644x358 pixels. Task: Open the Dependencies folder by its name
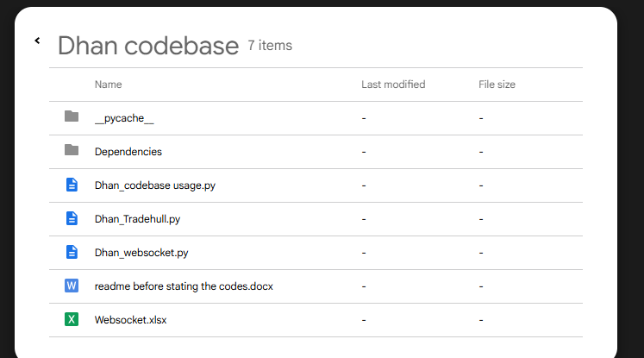pyautogui.click(x=128, y=152)
